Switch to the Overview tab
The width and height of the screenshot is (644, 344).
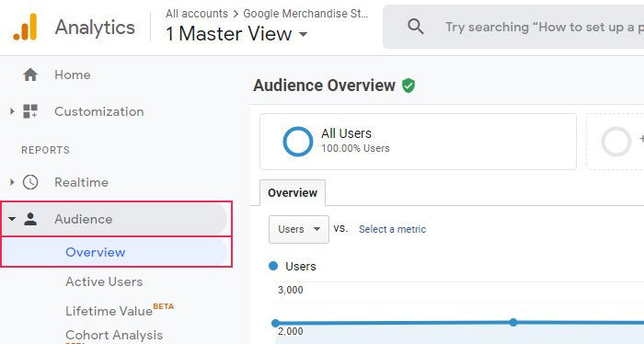tap(293, 192)
